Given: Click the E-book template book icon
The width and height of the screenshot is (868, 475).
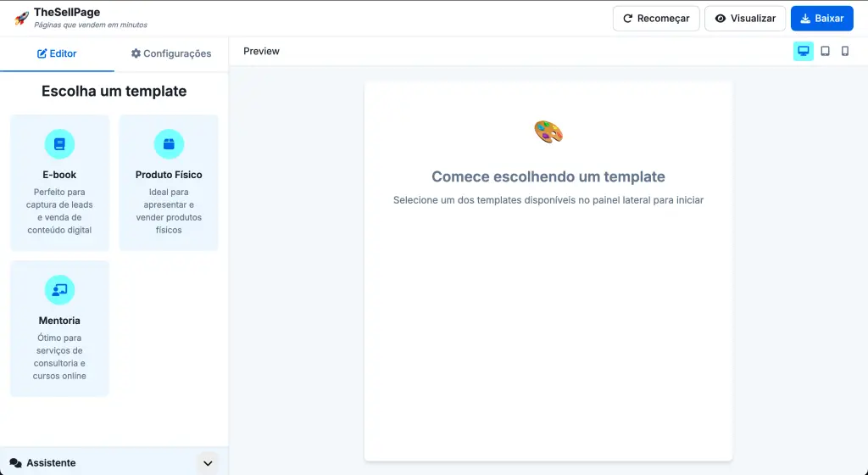Looking at the screenshot, I should click(59, 144).
